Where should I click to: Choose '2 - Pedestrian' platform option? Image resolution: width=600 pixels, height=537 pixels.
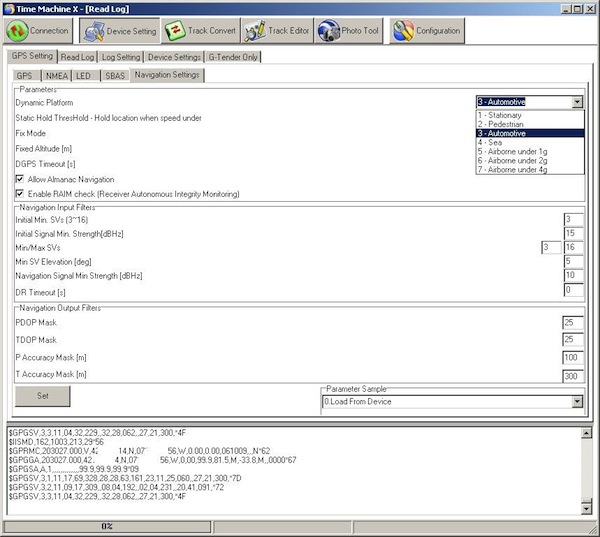530,124
